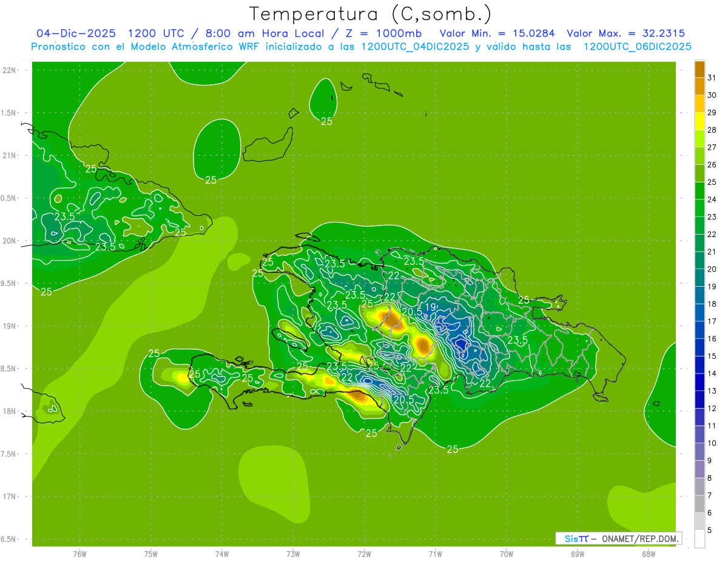Select the date text "04-Dic-2025"
This screenshot has height=562, width=728.
[76, 33]
